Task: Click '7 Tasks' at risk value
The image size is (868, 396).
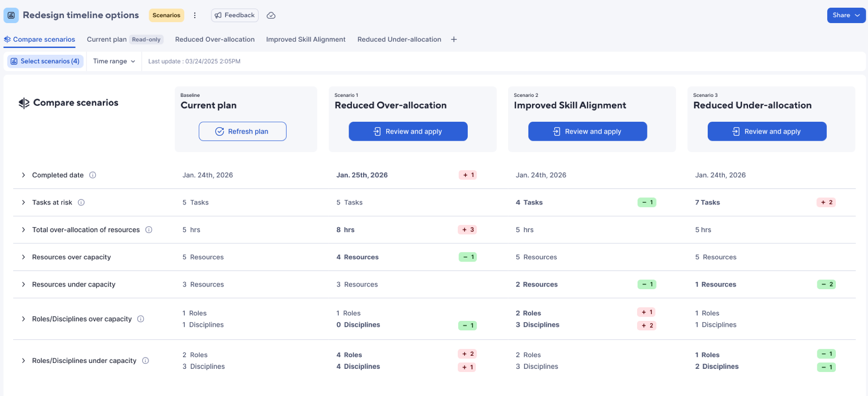Action: (707, 202)
